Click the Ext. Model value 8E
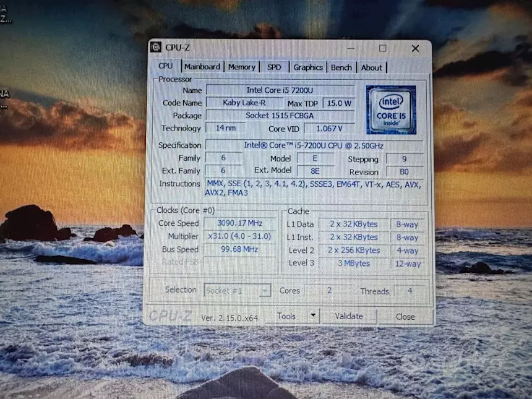Screen dimensions: 532x399 (x=315, y=171)
